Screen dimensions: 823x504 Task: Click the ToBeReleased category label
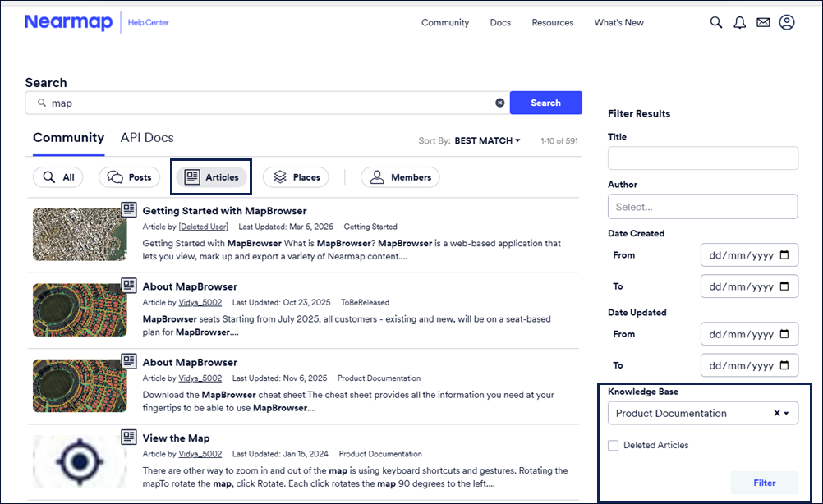(x=365, y=303)
